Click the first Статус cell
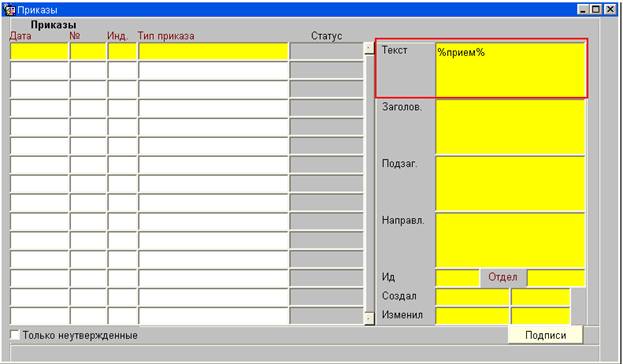 tap(327, 52)
